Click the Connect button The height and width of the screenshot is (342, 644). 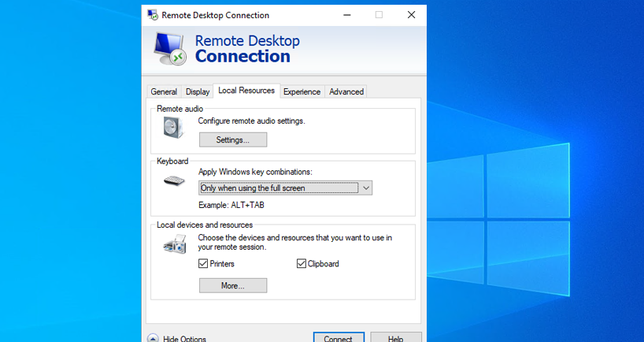click(x=339, y=338)
